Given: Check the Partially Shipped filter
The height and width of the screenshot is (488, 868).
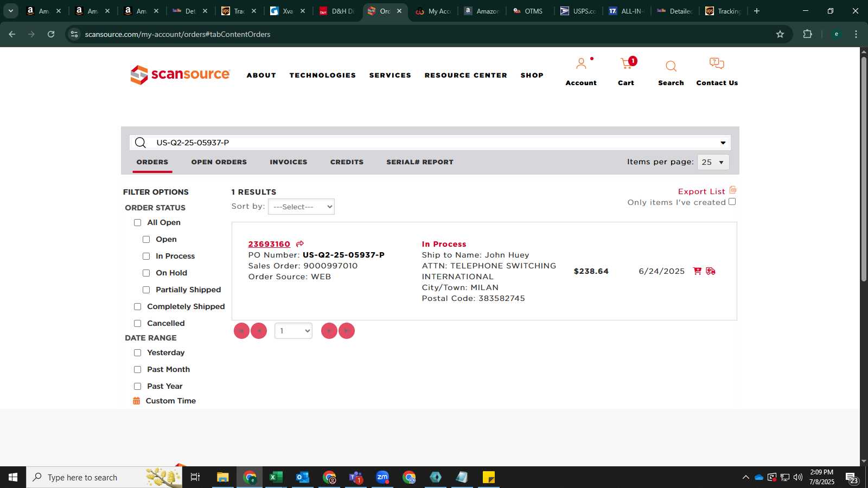Looking at the screenshot, I should [146, 290].
